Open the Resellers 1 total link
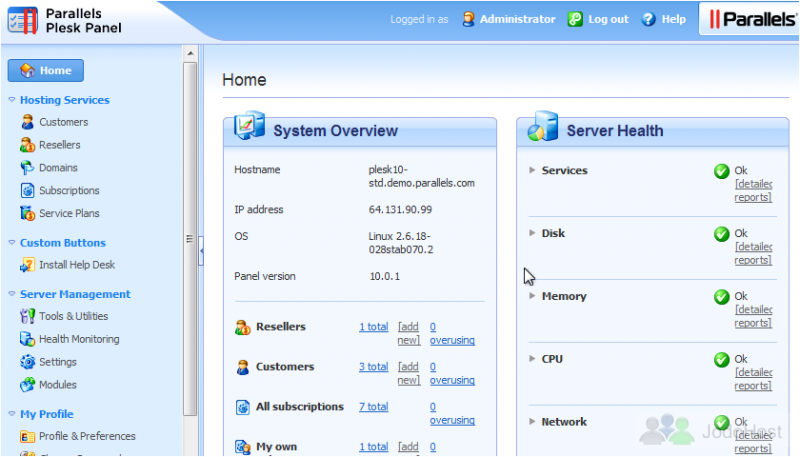Image resolution: width=800 pixels, height=457 pixels. (373, 326)
